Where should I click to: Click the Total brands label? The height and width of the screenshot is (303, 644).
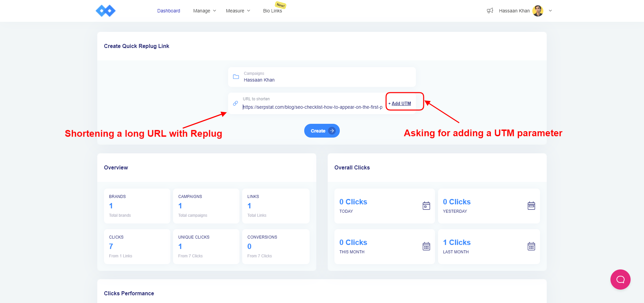120,215
